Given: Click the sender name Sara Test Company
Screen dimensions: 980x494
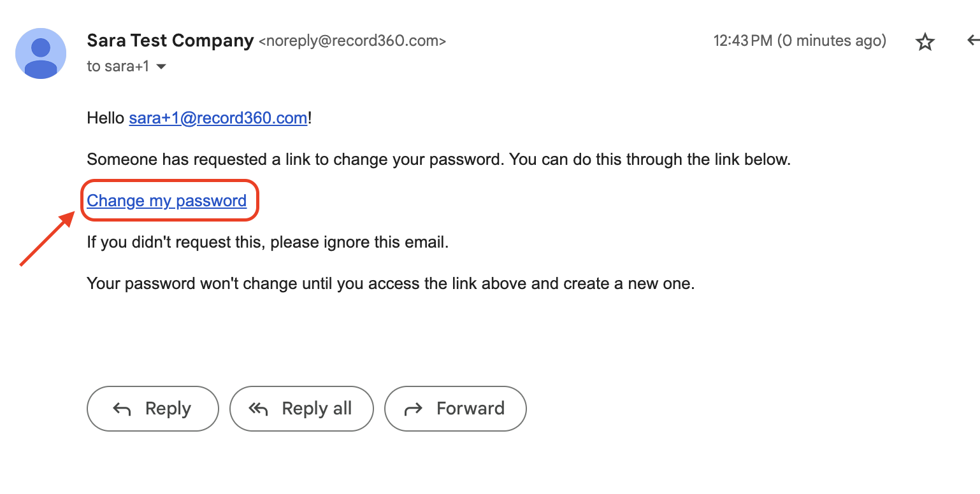Looking at the screenshot, I should pos(170,41).
